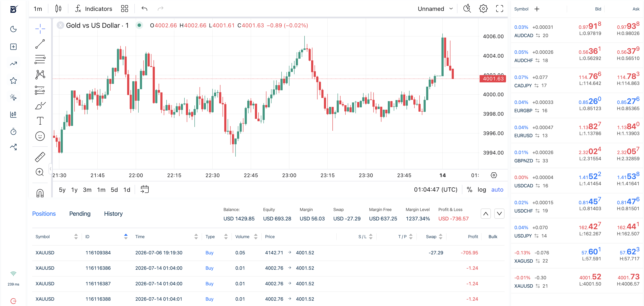Select XAGUSD row in symbol list
The width and height of the screenshot is (644, 306).
[x=576, y=256]
